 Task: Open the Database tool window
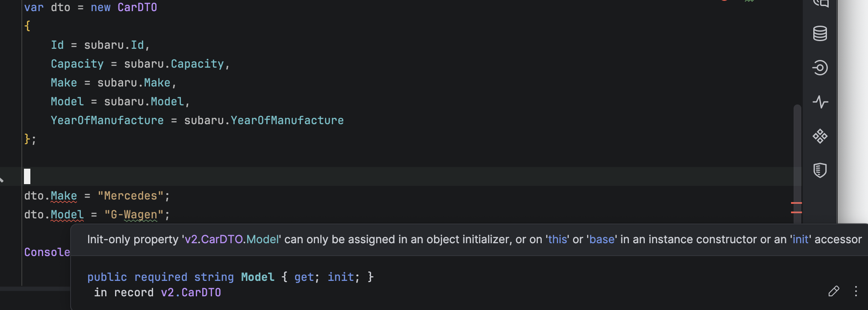click(820, 34)
